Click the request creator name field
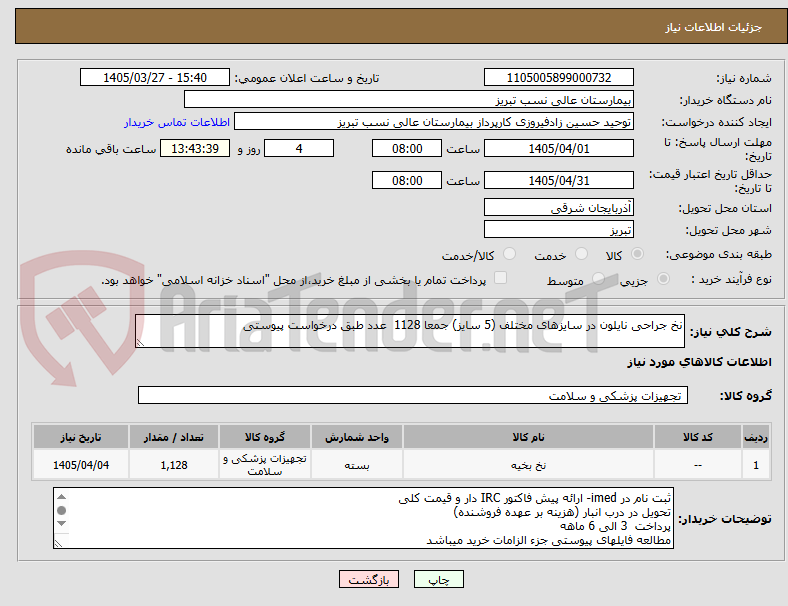 tap(434, 122)
